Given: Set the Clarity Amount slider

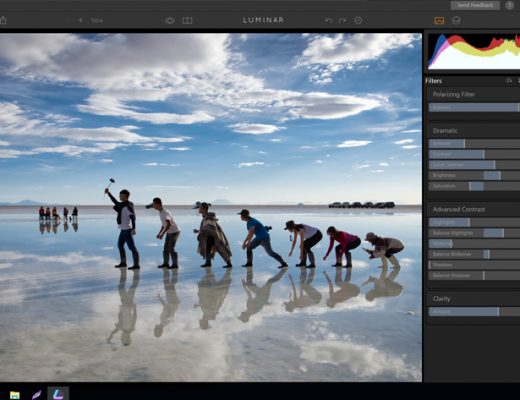Looking at the screenshot, I should point(474,312).
